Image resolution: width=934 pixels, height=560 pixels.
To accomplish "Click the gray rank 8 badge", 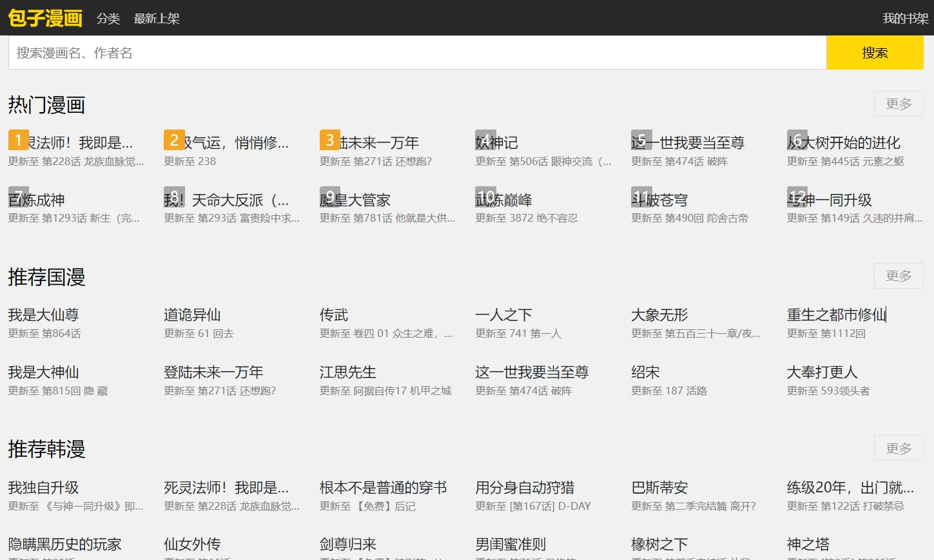I will point(174,197).
